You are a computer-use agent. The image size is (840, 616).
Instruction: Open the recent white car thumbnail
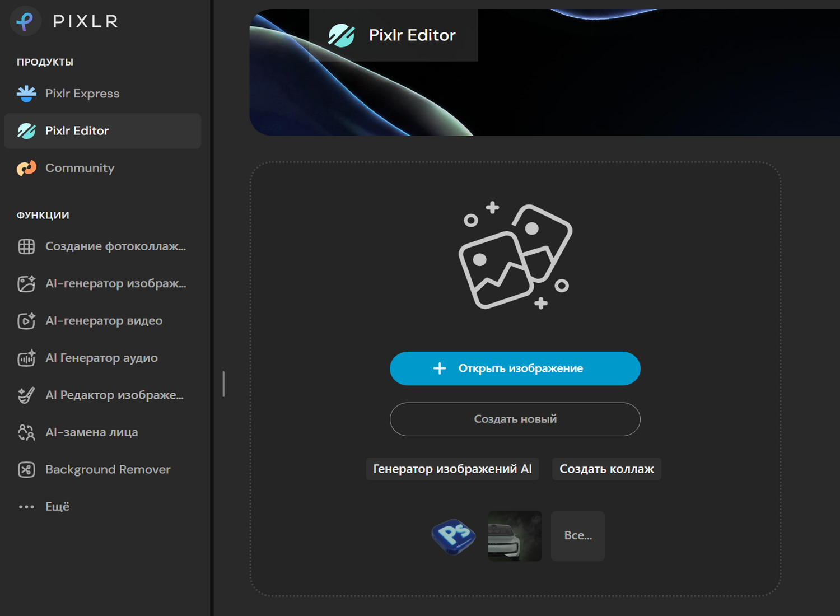(515, 536)
